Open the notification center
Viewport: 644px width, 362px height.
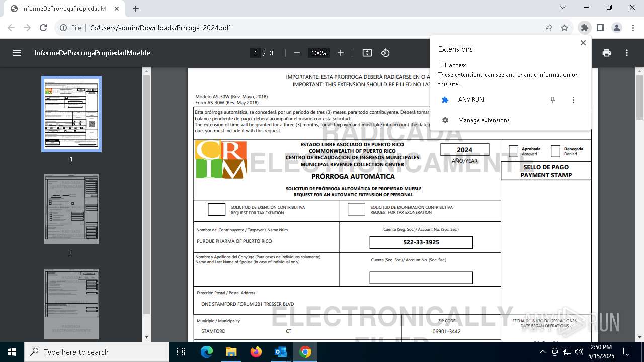click(627, 352)
